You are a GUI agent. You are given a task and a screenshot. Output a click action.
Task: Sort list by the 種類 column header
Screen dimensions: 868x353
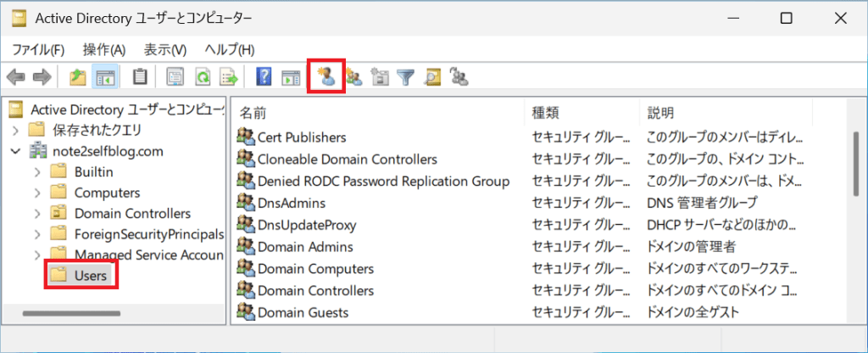click(x=544, y=113)
